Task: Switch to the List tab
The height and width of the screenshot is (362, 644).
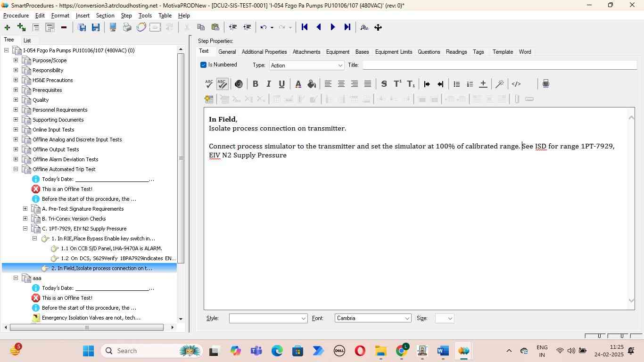Action: pyautogui.click(x=27, y=41)
